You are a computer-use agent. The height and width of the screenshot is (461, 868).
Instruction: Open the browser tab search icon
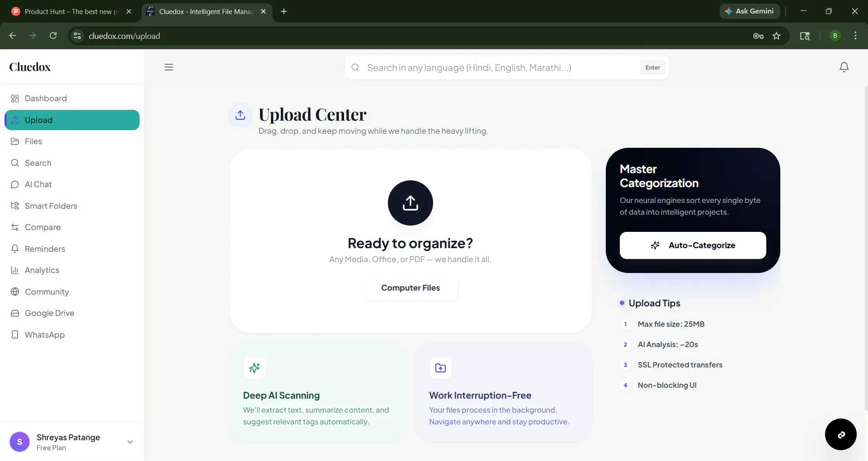(805, 36)
